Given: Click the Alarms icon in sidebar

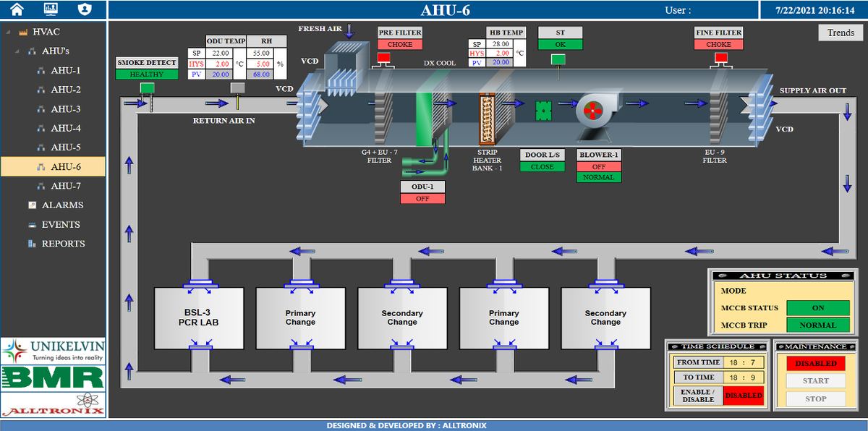Looking at the screenshot, I should click(x=33, y=205).
